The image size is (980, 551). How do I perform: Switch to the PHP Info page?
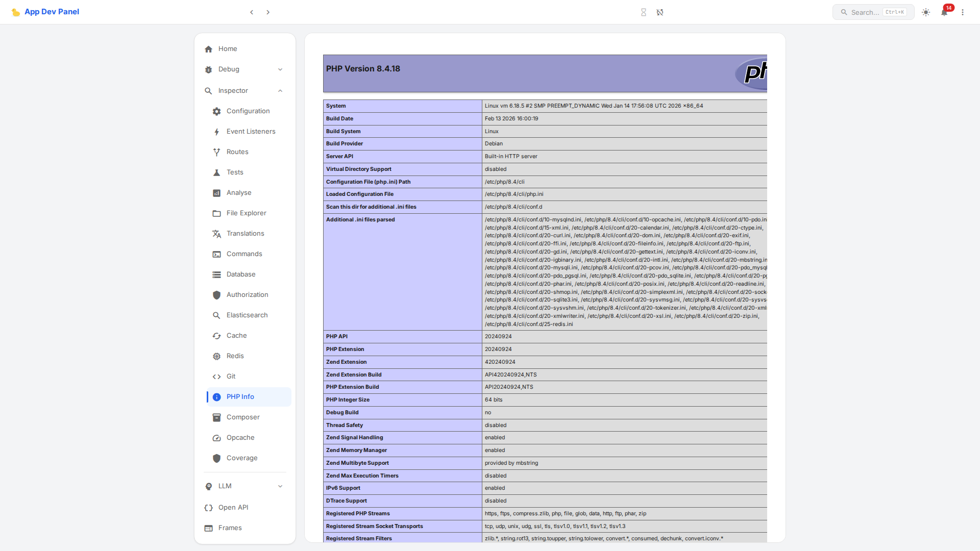(x=240, y=396)
